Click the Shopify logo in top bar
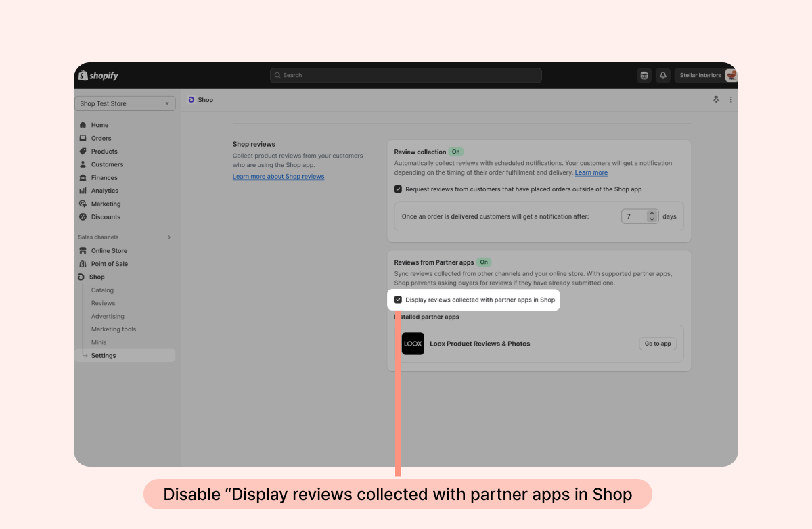The width and height of the screenshot is (812, 529). point(99,76)
